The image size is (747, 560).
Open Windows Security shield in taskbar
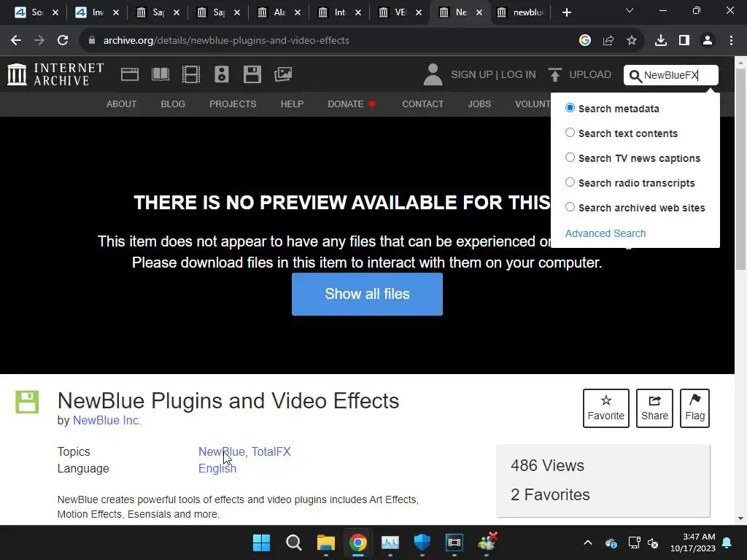pos(422,542)
